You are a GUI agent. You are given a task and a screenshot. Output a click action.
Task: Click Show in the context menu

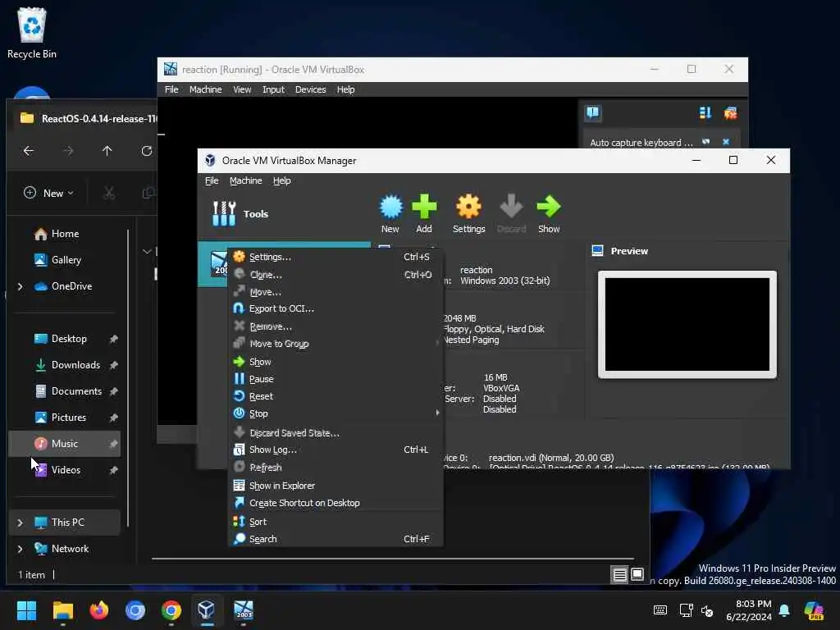(336, 362)
